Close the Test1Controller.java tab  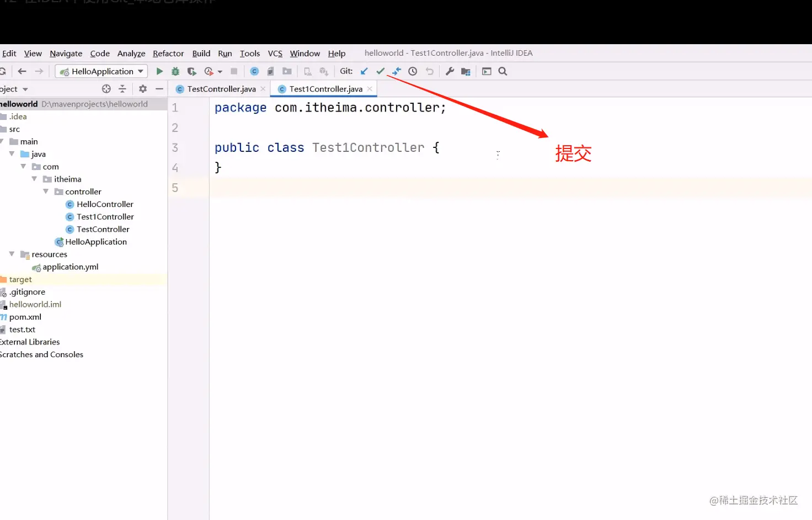(370, 89)
